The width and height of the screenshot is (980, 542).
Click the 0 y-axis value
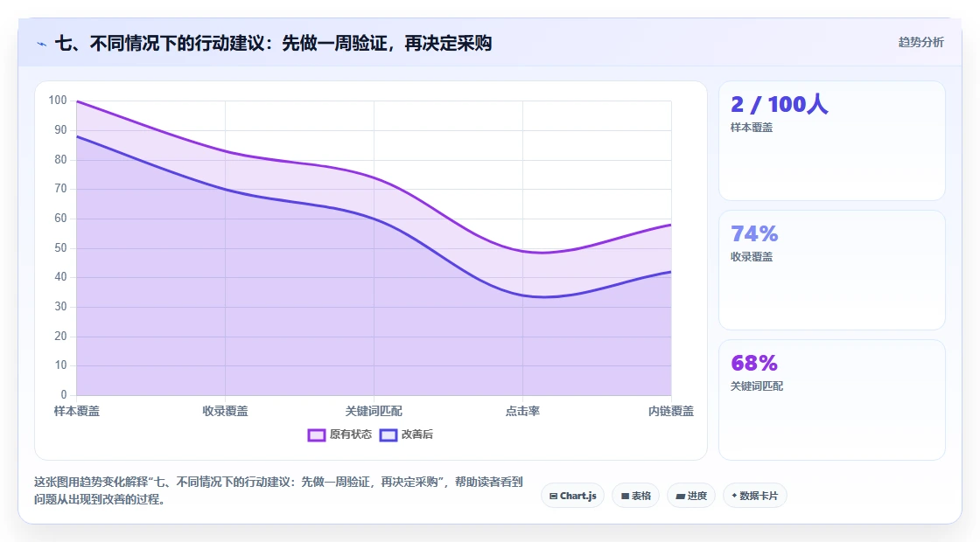click(x=64, y=394)
